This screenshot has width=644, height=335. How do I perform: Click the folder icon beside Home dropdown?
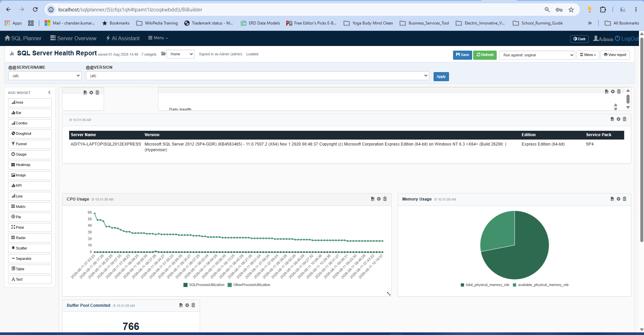pos(163,54)
